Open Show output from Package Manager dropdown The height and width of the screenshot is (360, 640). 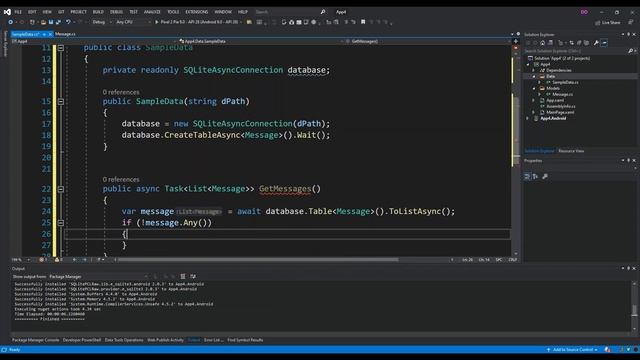tap(98, 277)
